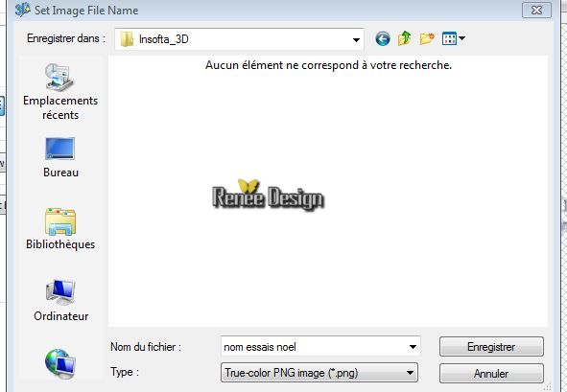Select Bureau in the places bar
This screenshot has width=567, height=392.
coord(60,157)
